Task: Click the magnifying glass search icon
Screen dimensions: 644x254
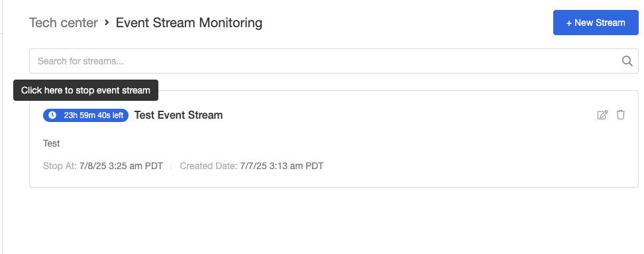Action: pos(627,61)
